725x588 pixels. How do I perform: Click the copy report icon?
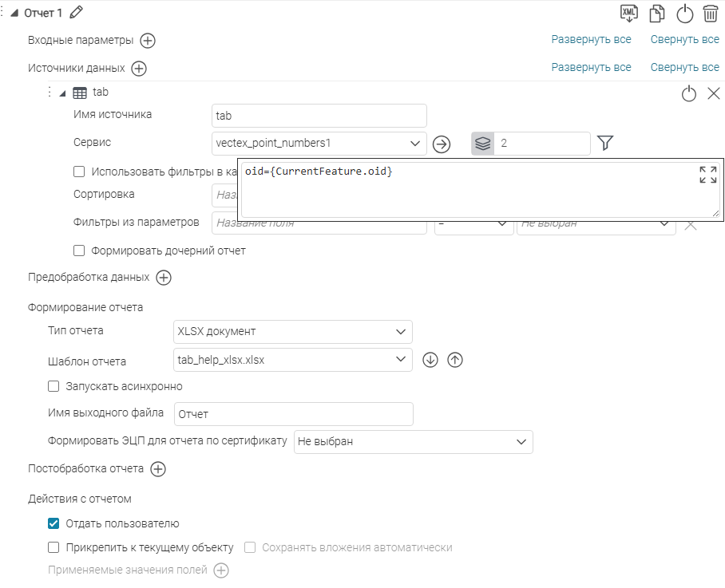(x=657, y=13)
